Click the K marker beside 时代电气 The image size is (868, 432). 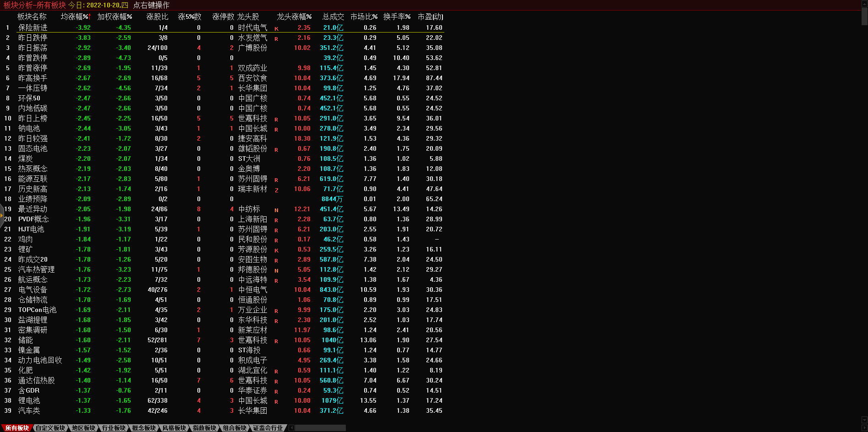(x=276, y=29)
